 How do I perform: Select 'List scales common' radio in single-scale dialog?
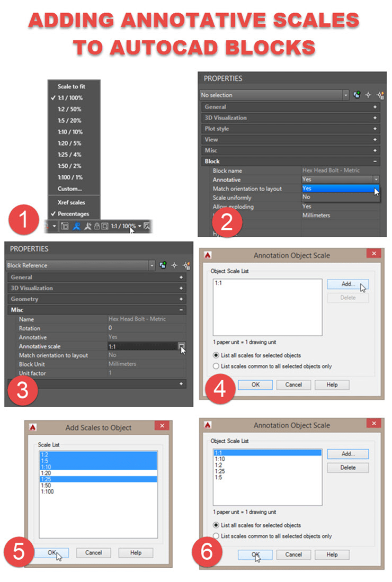(216, 366)
